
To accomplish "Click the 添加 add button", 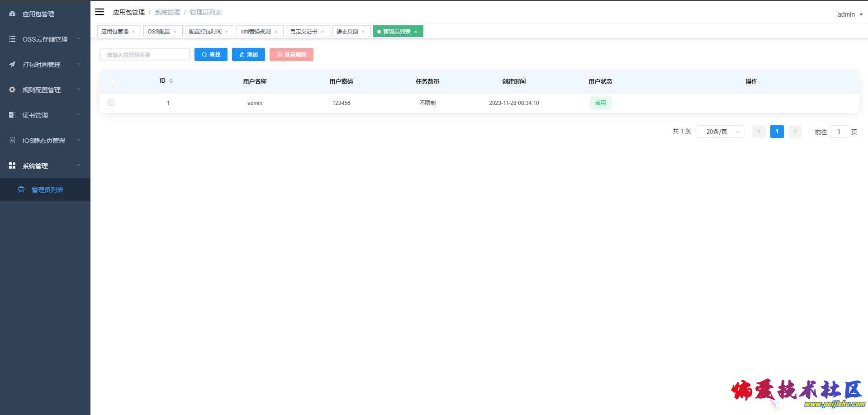I will [x=248, y=55].
